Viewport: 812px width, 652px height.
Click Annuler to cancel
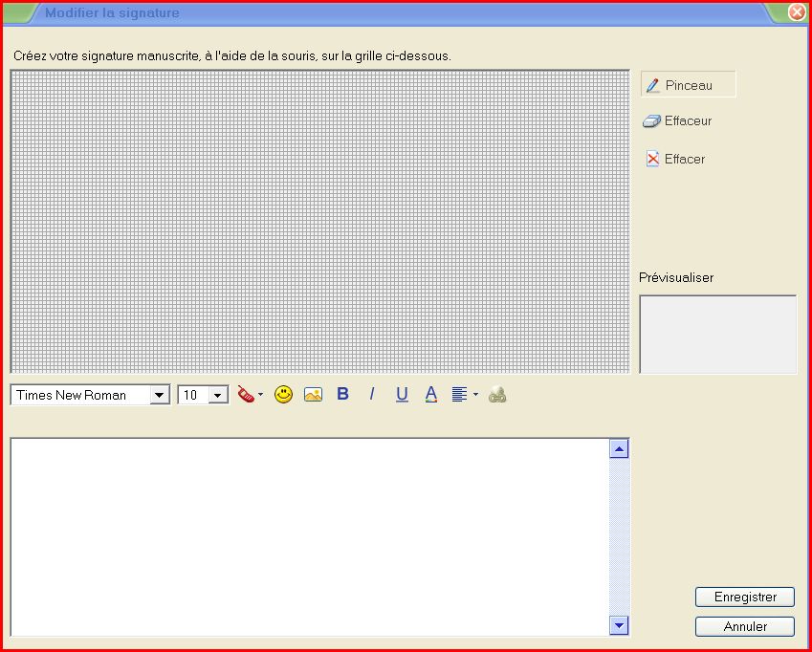pyautogui.click(x=745, y=626)
